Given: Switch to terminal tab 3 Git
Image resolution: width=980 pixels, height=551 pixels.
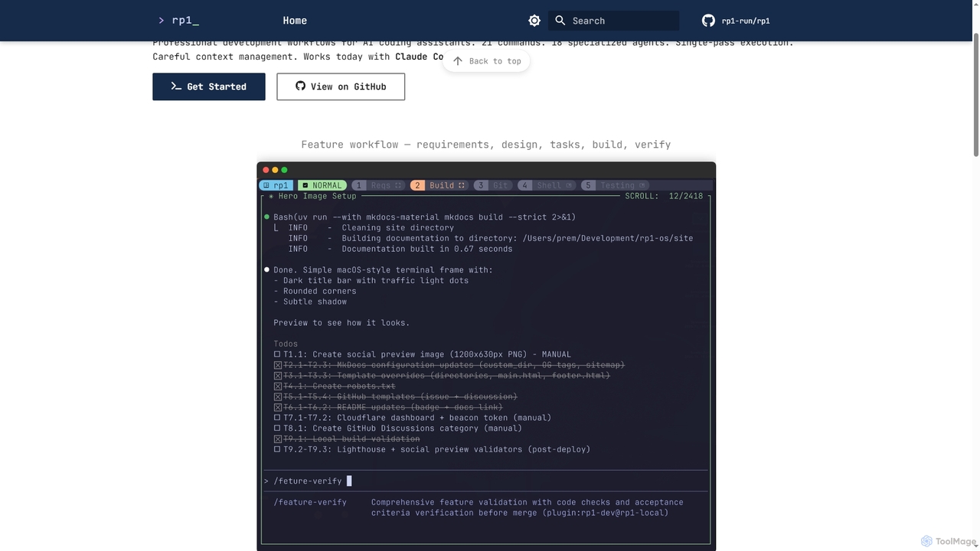Looking at the screenshot, I should coord(493,185).
